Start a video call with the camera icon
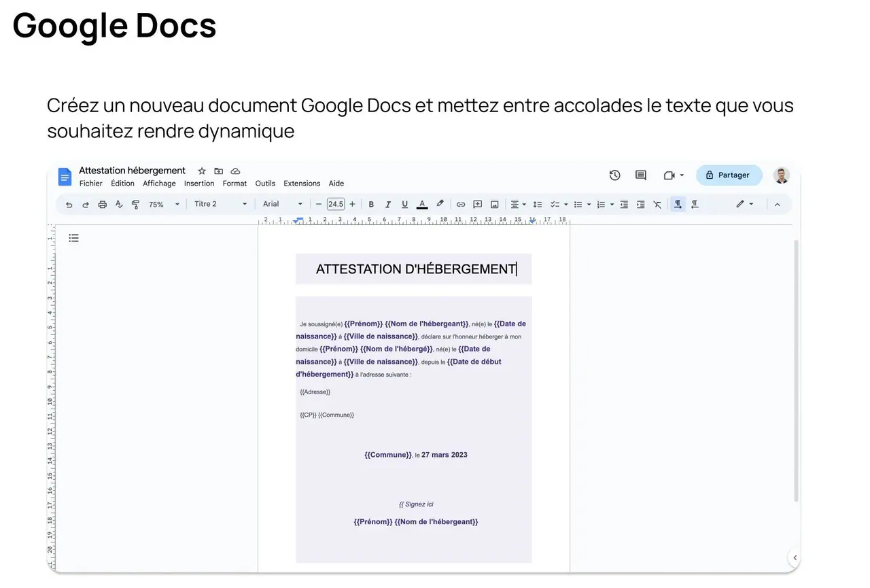Screen dimensions: 870x588 (669, 175)
